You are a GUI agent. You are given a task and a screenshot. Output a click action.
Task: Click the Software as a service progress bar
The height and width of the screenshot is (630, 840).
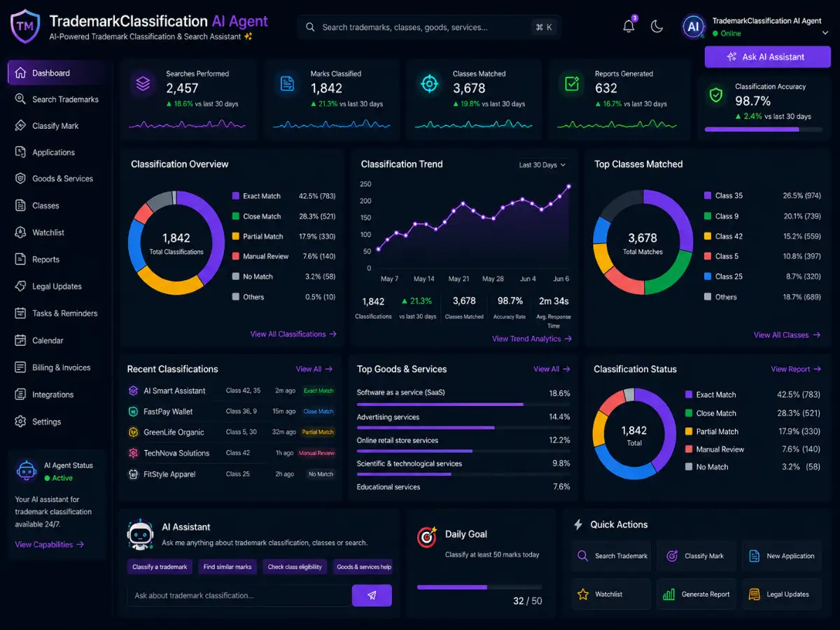[463, 405]
